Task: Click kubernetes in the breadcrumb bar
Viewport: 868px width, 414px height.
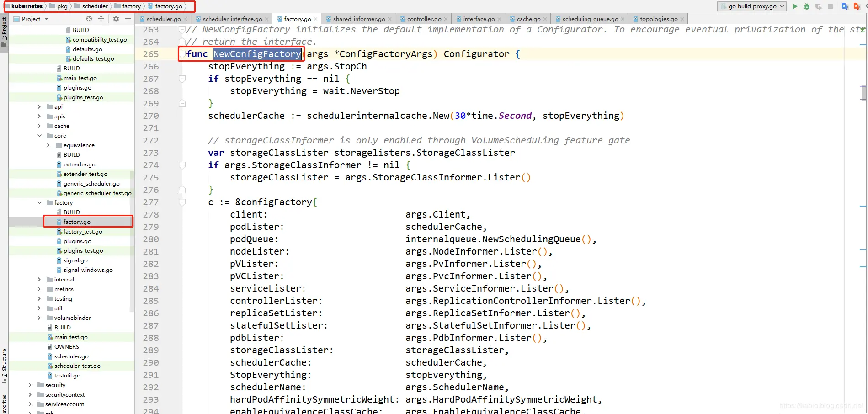Action: pos(27,6)
